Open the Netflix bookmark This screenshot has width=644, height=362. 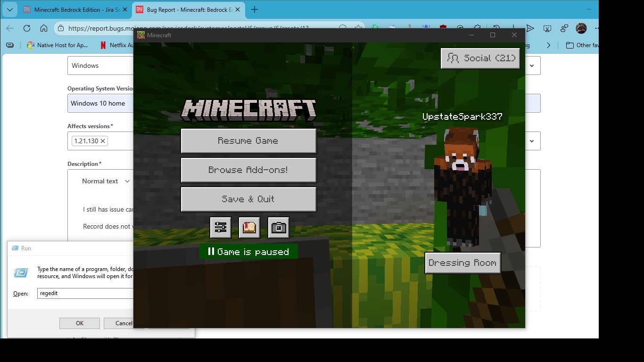point(117,45)
